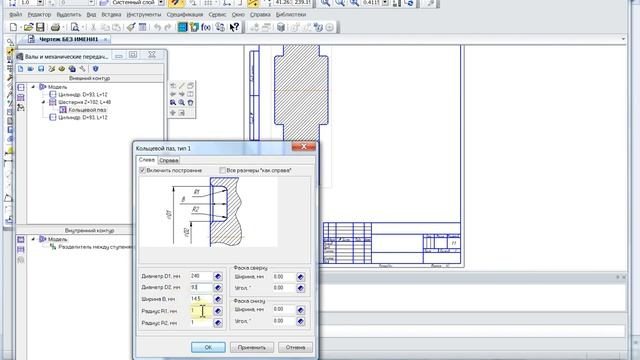The width and height of the screenshot is (640, 360).
Task: Click blue picker button beside Диаметр D1
Action: click(x=218, y=276)
